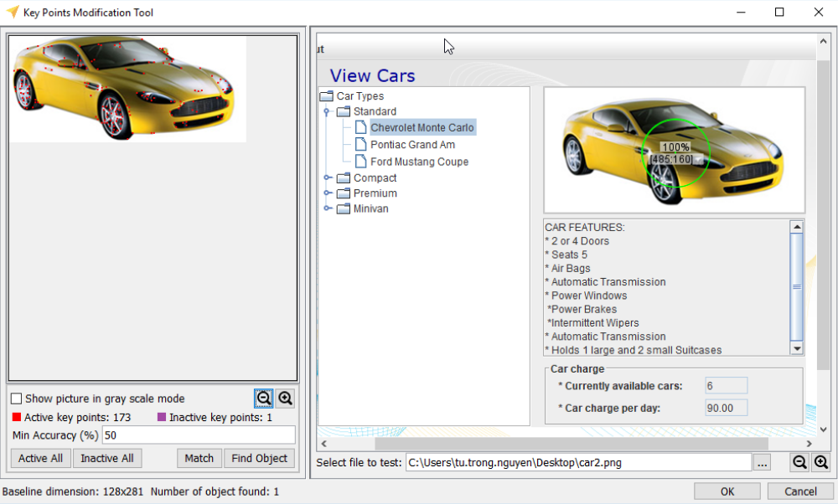This screenshot has width=838, height=504.
Task: Zoom in the test file view
Action: coord(821,462)
